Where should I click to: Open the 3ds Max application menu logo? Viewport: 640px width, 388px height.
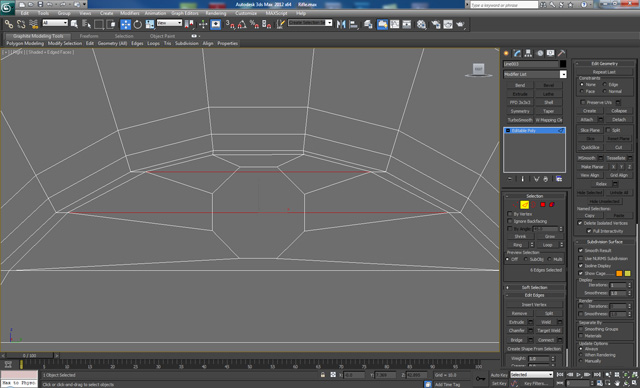[x=8, y=8]
